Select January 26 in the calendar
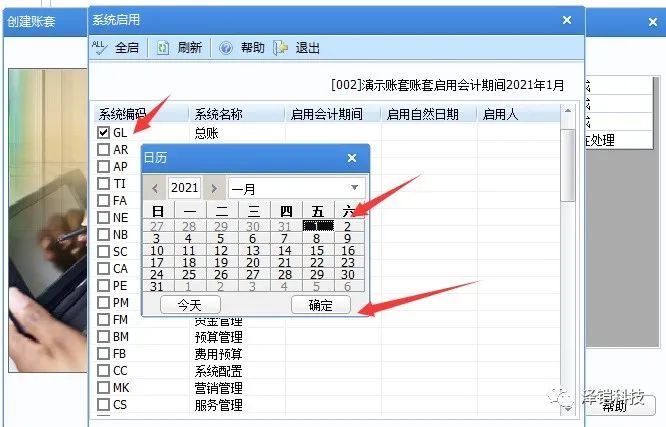 [x=221, y=274]
